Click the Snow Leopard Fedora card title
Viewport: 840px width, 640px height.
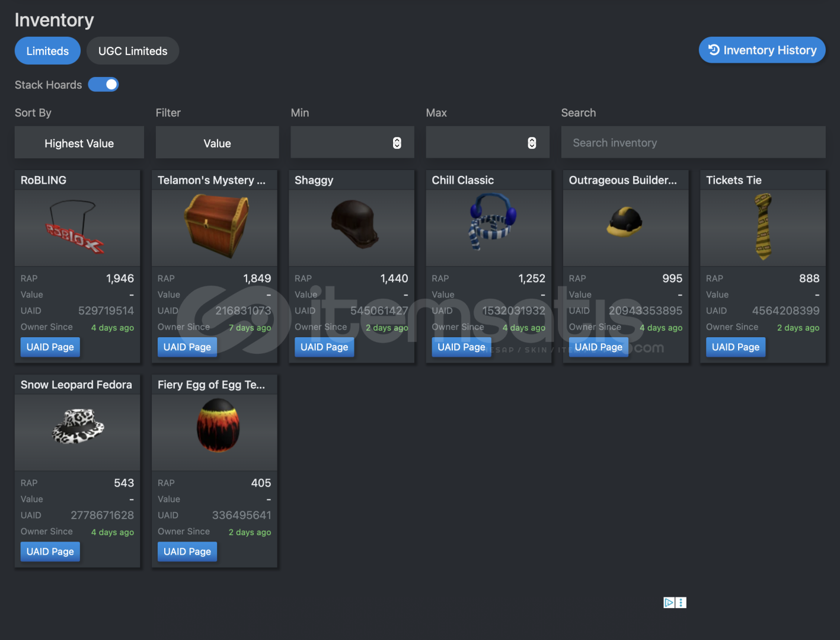click(76, 385)
